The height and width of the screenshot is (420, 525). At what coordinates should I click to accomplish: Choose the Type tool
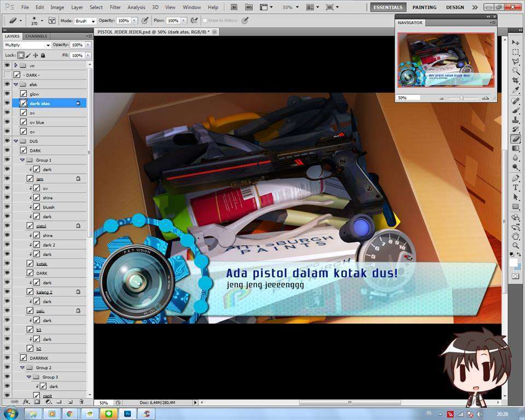[515, 187]
